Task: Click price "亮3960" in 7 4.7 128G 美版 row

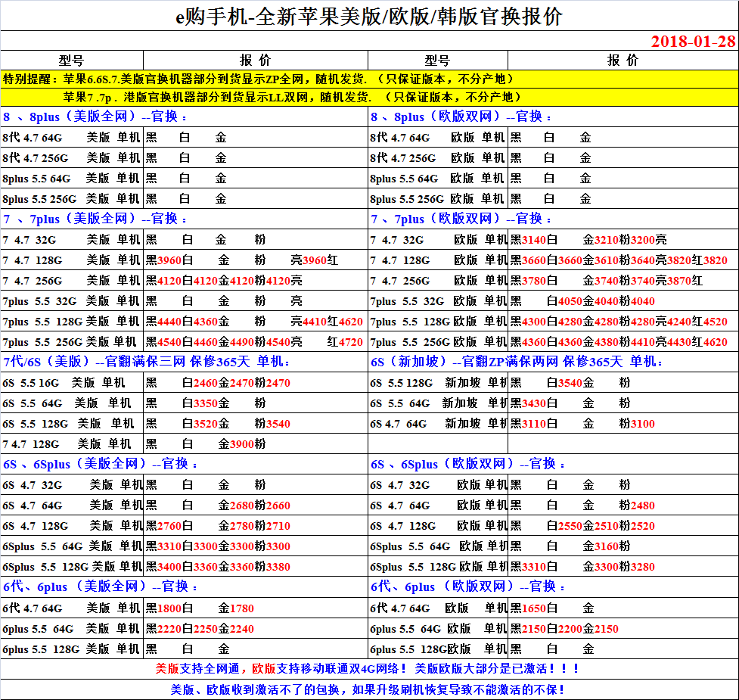Action: tap(308, 260)
